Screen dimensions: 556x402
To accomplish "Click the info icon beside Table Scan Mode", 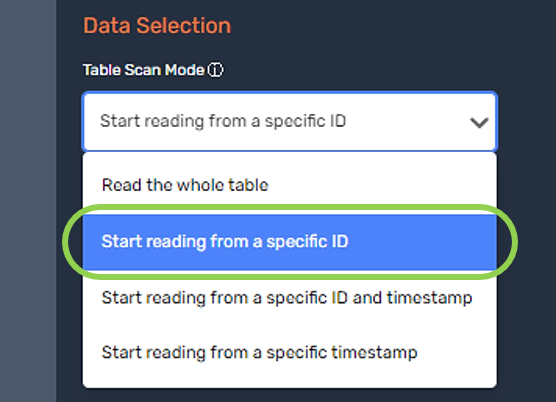I will click(x=215, y=70).
